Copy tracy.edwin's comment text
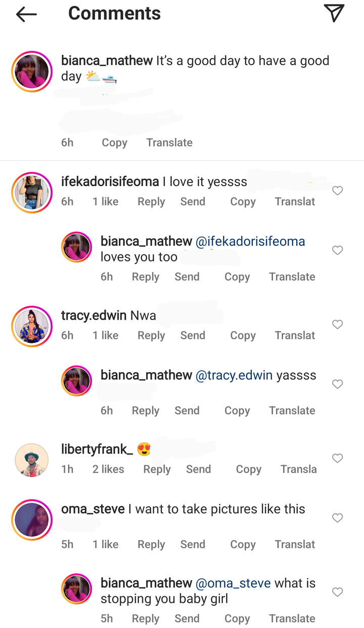The width and height of the screenshot is (364, 628). (243, 336)
